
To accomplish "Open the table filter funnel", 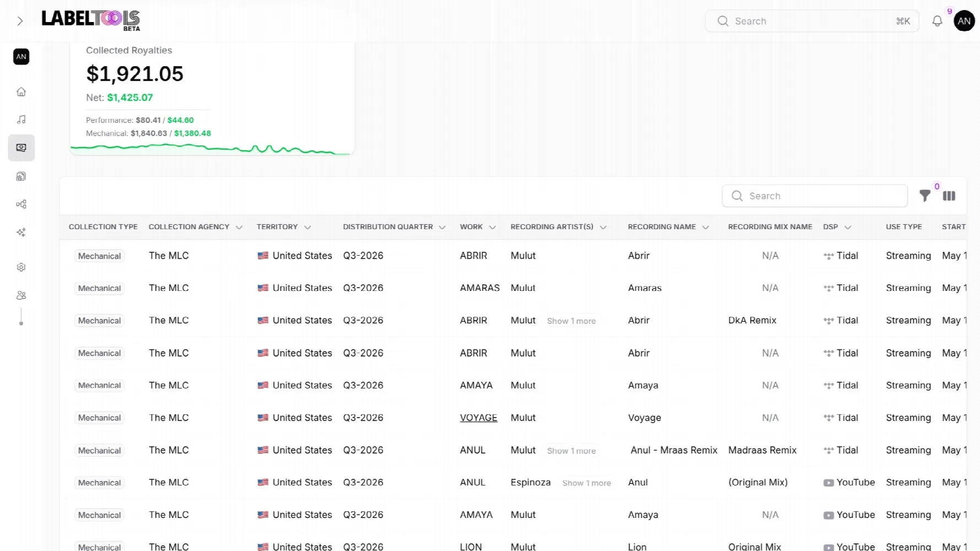I will click(x=925, y=196).
